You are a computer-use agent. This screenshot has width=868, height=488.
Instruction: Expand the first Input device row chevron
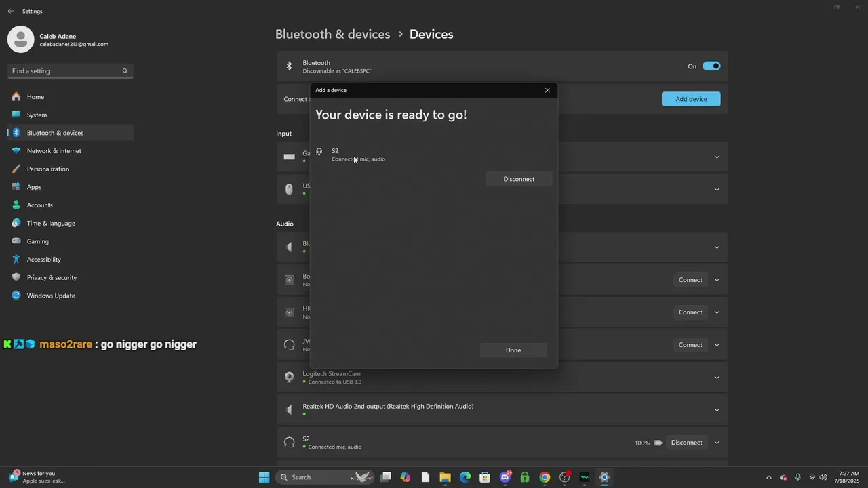[717, 157]
